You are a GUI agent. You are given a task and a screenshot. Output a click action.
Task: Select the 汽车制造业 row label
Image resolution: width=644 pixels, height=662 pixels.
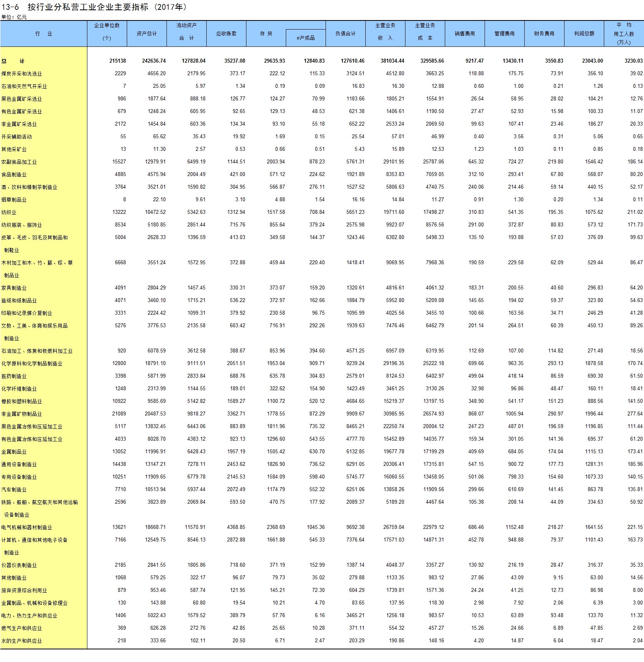(x=14, y=490)
